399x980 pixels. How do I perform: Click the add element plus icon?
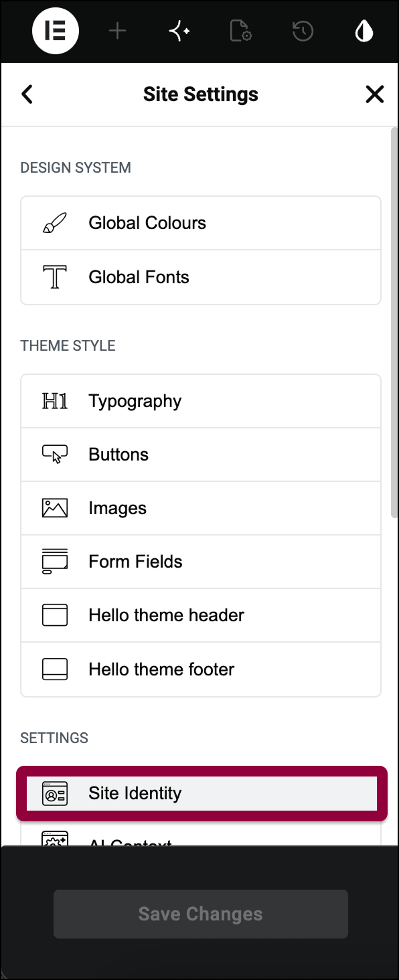(x=117, y=31)
